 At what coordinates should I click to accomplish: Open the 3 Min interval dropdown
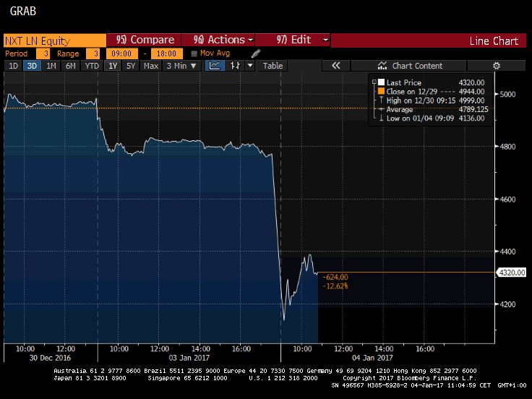click(x=181, y=66)
